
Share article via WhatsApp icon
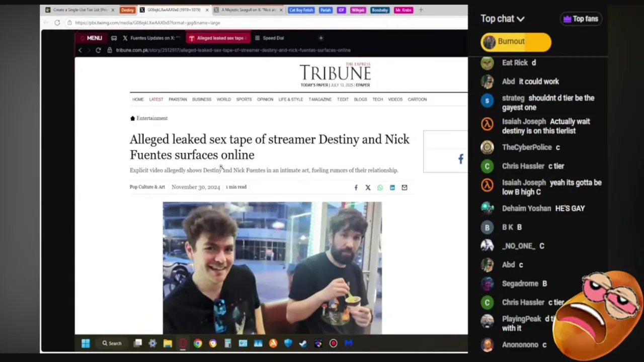pyautogui.click(x=380, y=188)
